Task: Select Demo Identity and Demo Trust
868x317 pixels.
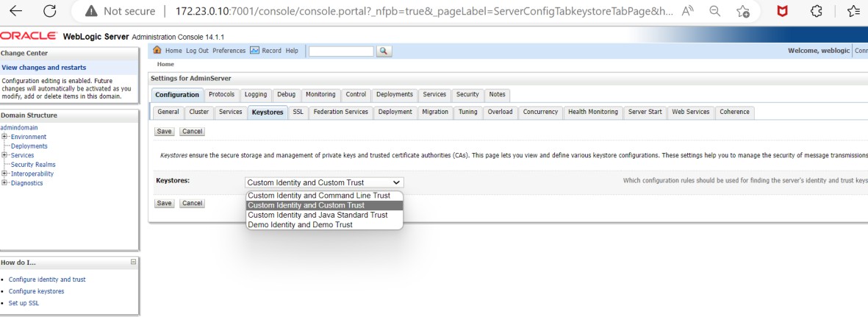Action: [324, 224]
